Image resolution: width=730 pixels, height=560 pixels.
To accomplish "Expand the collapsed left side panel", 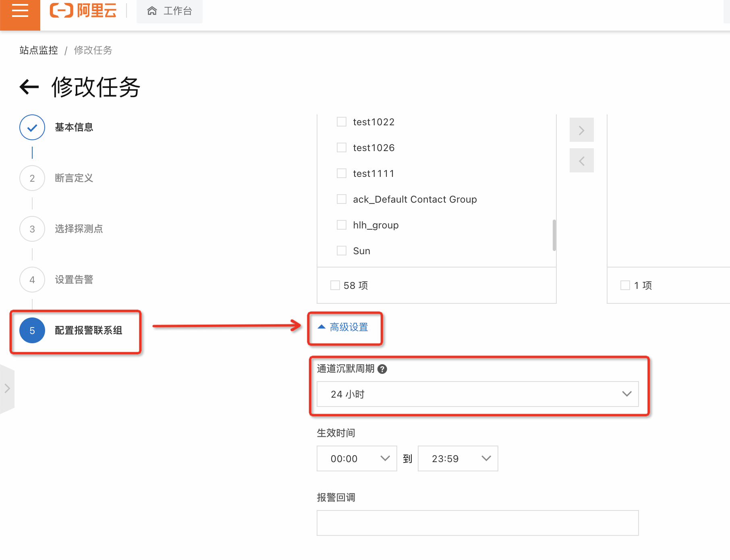I will tap(7, 389).
